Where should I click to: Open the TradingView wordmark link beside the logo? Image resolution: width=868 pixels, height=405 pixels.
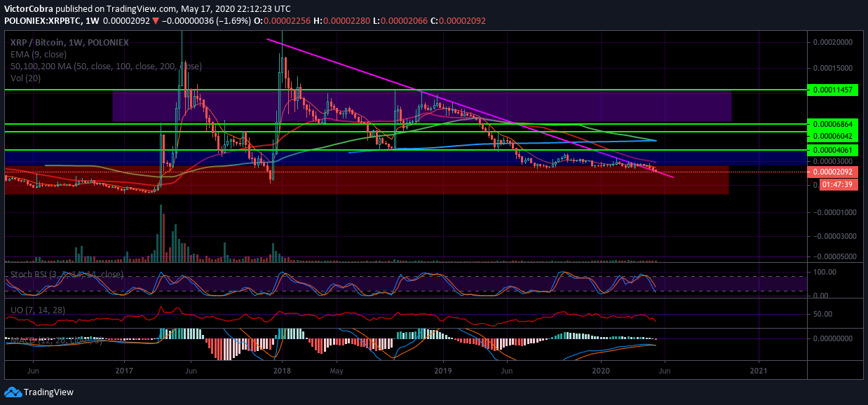(48, 392)
